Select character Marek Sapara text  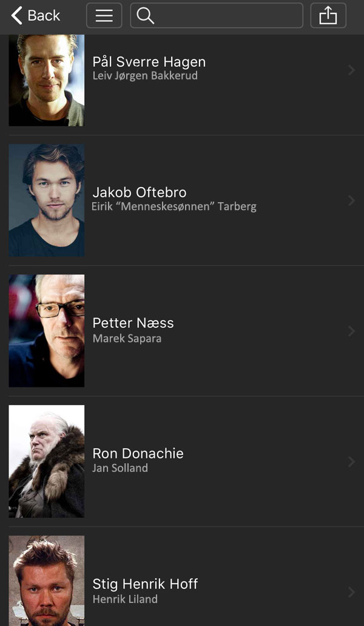click(x=127, y=339)
